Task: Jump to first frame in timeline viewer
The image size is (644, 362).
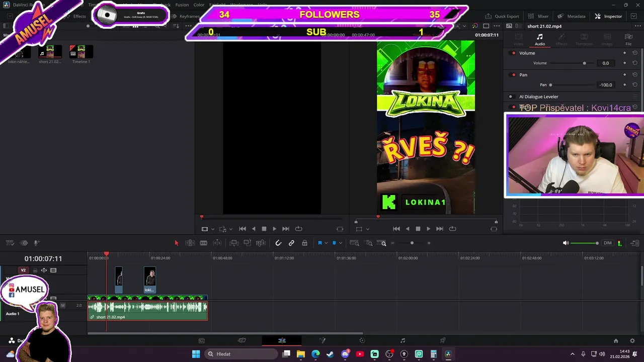Action: click(396, 229)
